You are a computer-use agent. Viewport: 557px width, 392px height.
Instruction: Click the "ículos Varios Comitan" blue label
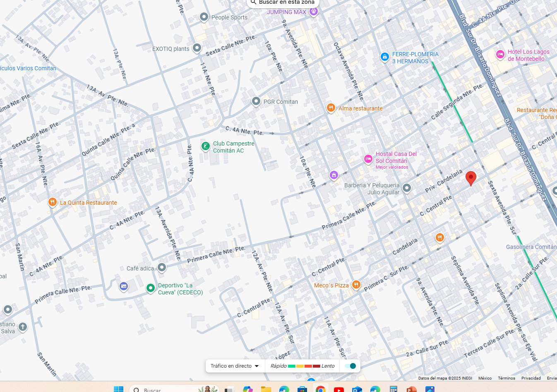(x=28, y=68)
